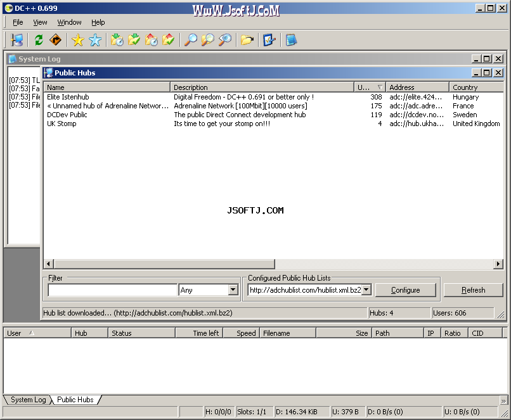The width and height of the screenshot is (511, 420).
Task: Maximize the Public Hubs child window
Action: pos(487,73)
